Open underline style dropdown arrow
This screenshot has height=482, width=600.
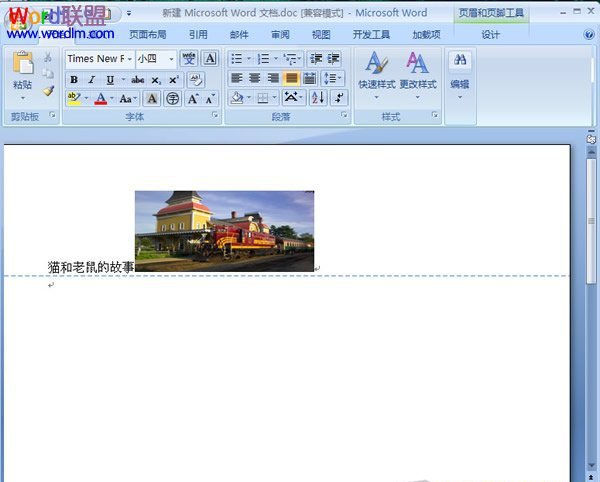point(123,80)
